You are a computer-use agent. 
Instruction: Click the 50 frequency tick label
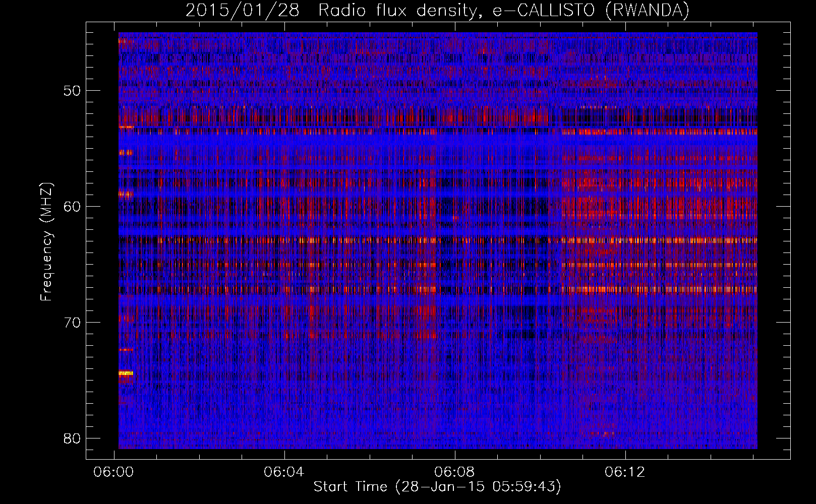(x=73, y=91)
